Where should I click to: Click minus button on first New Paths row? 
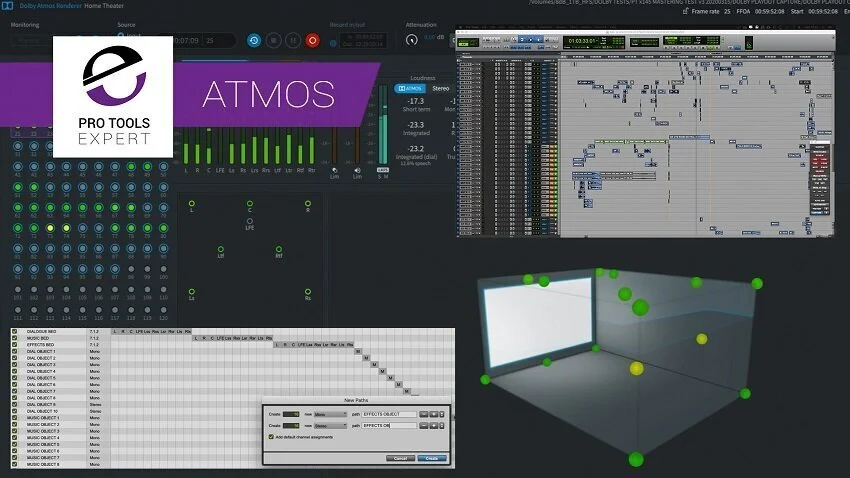[424, 414]
